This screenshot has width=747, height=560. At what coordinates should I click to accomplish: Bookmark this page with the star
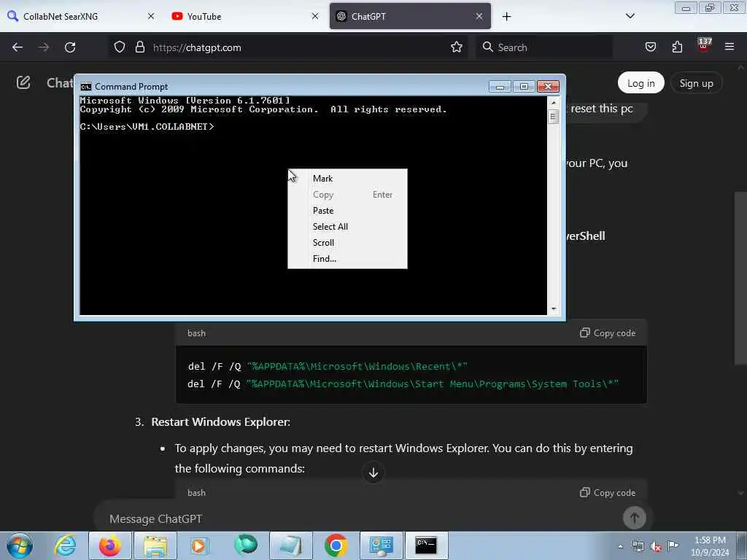tap(457, 47)
